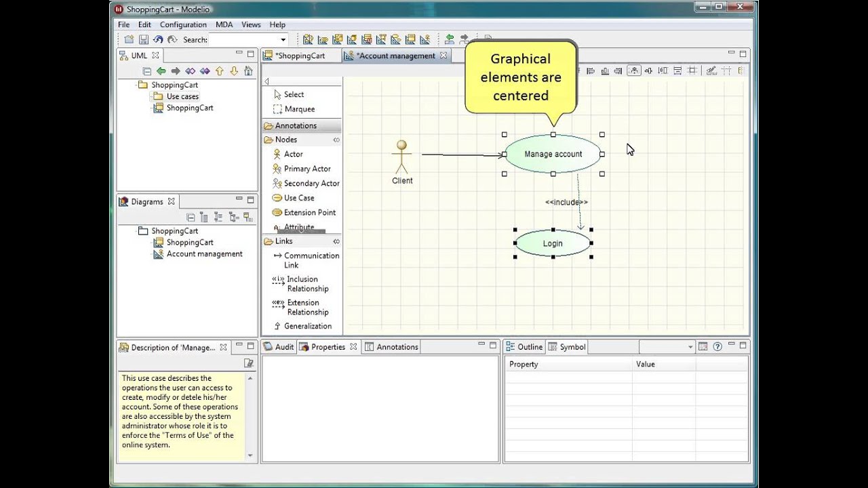Viewport: 868px width, 488px height.
Task: Switch to the Outline tab
Action: 524,347
